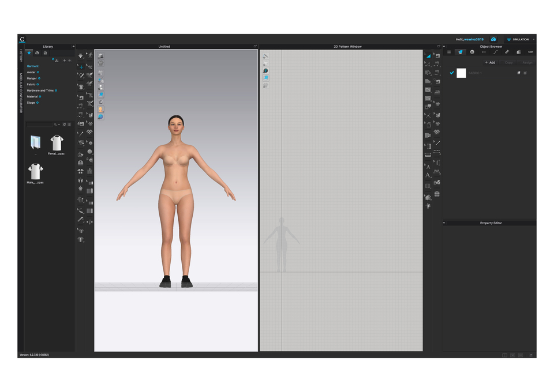The width and height of the screenshot is (554, 392).
Task: Toggle the orange avatar display icon
Action: pos(100,109)
